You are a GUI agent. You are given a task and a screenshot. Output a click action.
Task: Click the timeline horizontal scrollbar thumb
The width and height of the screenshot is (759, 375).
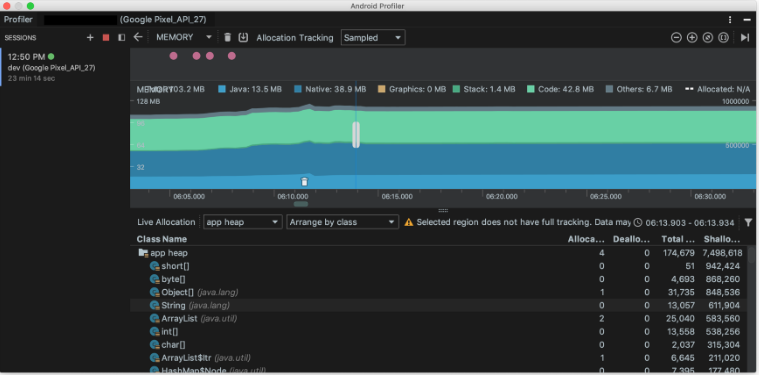tap(301, 204)
